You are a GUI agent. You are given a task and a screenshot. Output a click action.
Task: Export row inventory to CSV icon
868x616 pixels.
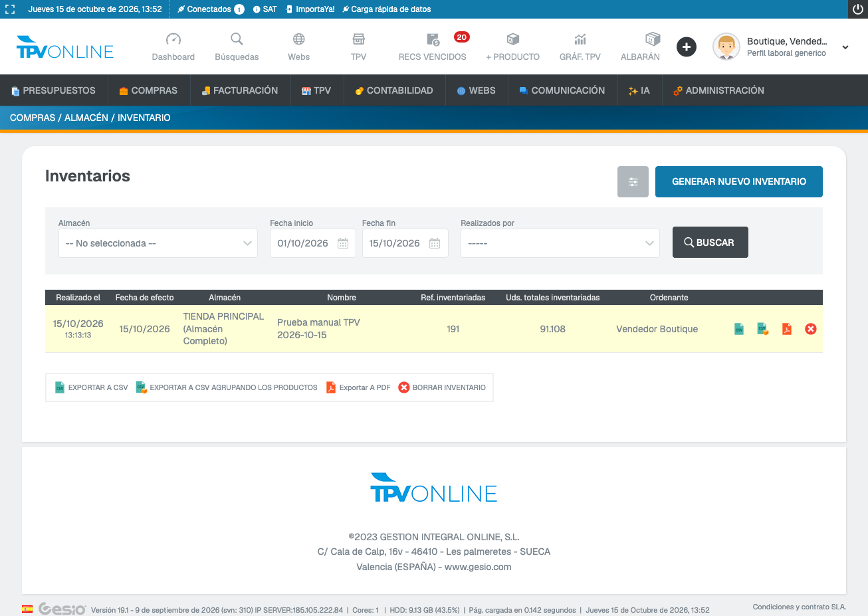pos(739,329)
